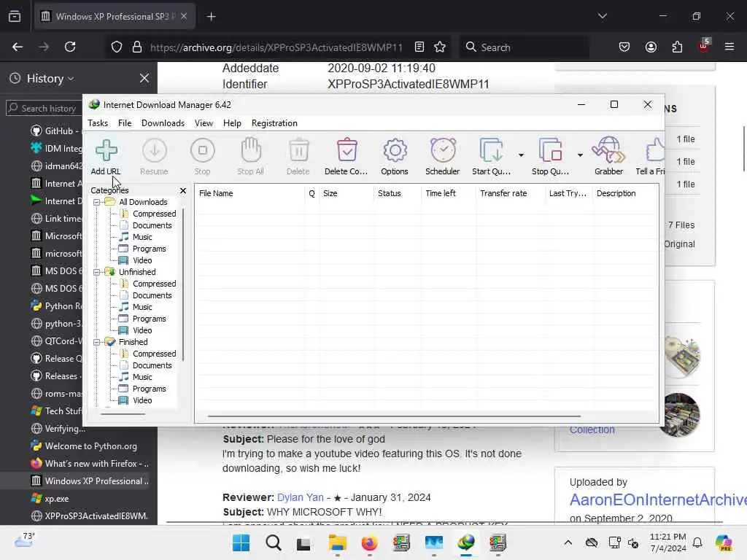
Task: Open the File menu in IDM
Action: pos(125,123)
